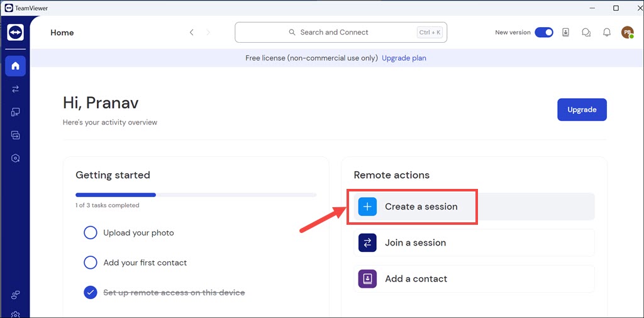Click the blue Upgrade button

click(582, 110)
